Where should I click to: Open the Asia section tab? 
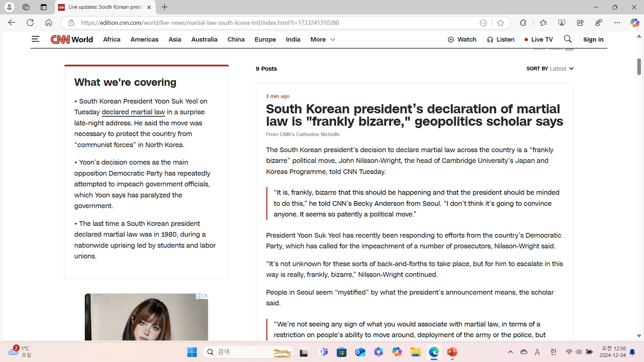click(x=175, y=40)
